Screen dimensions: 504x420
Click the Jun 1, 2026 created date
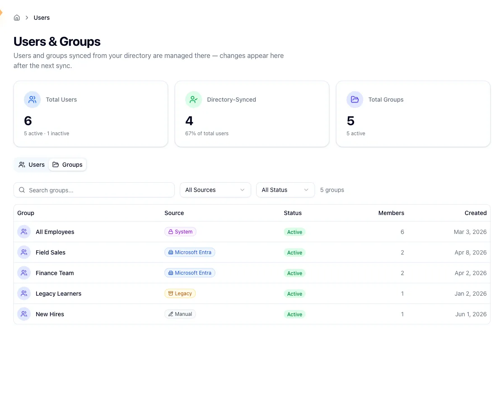[x=470, y=314]
